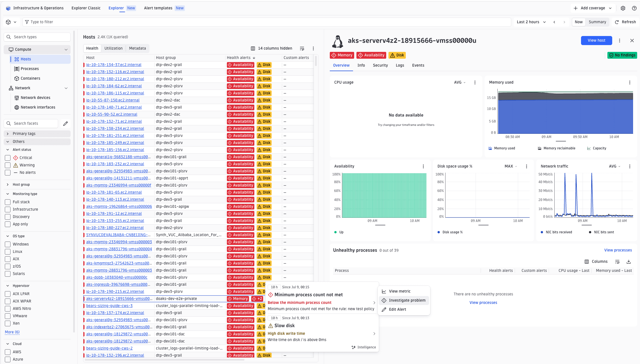Open the help question mark icon

coord(634,8)
